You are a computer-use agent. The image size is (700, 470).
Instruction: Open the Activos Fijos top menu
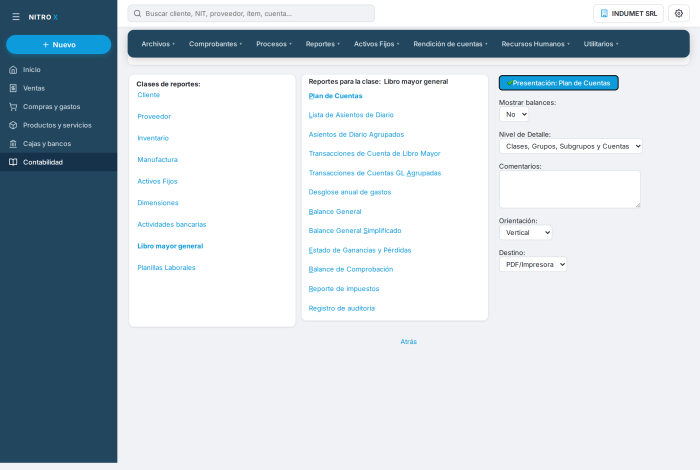point(376,44)
